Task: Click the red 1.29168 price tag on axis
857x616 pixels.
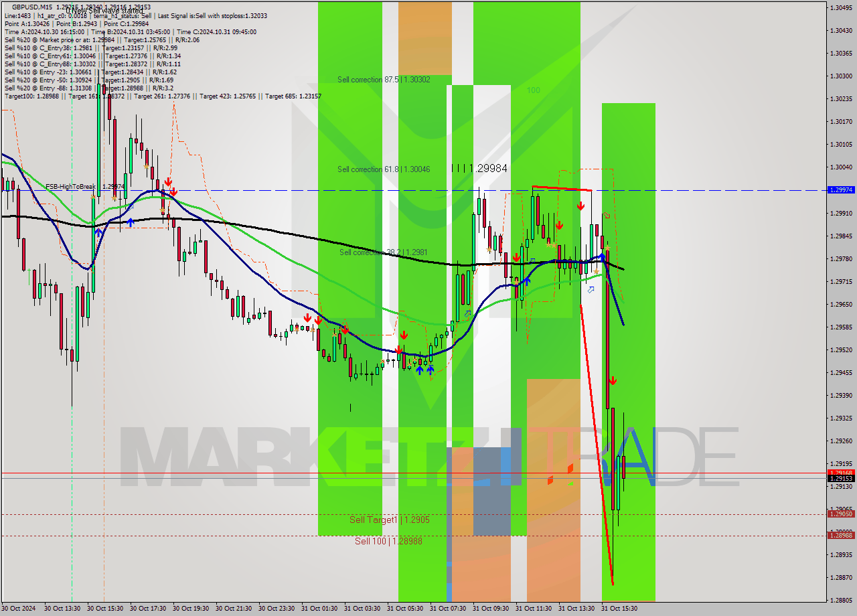Action: pyautogui.click(x=841, y=473)
